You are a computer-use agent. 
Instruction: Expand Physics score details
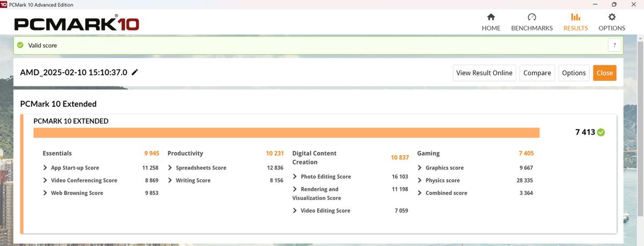(x=420, y=180)
